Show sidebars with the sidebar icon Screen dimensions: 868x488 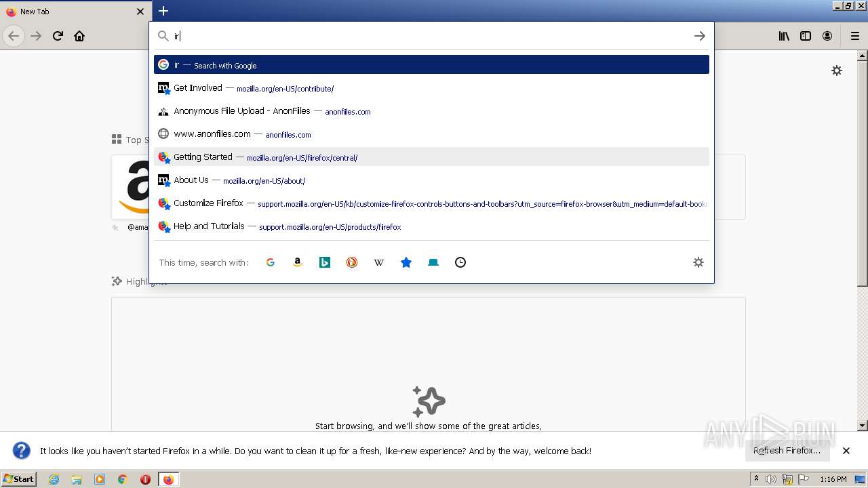(x=806, y=36)
